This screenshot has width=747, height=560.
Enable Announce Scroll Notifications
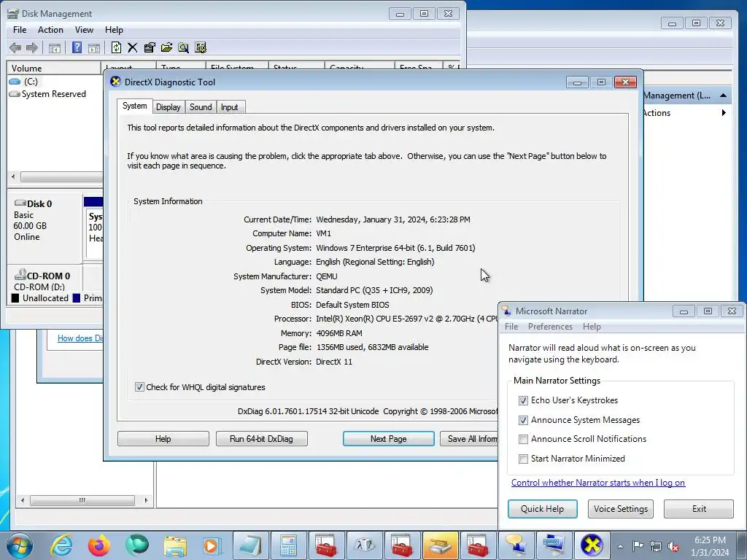tap(523, 439)
